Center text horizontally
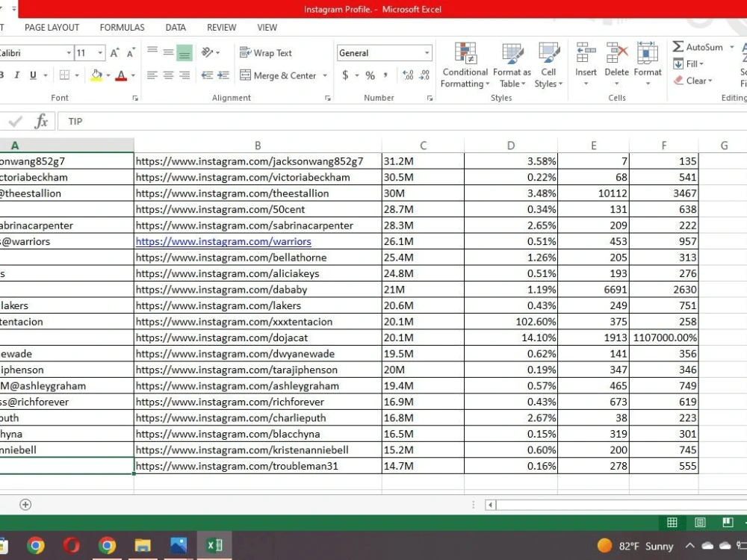 point(168,75)
